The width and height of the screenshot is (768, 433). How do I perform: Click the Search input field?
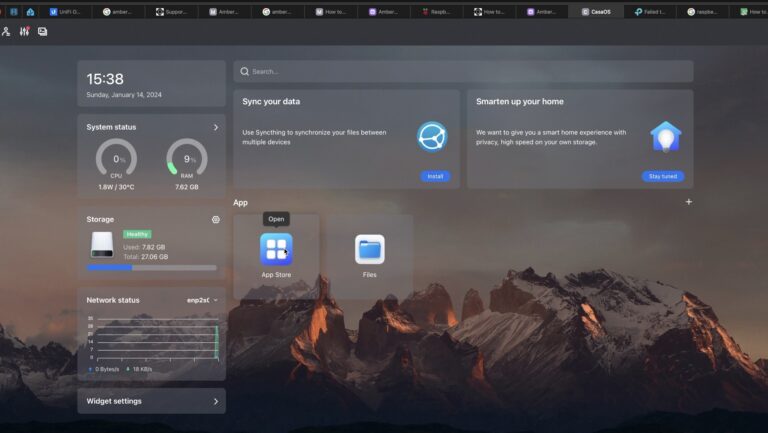(463, 72)
